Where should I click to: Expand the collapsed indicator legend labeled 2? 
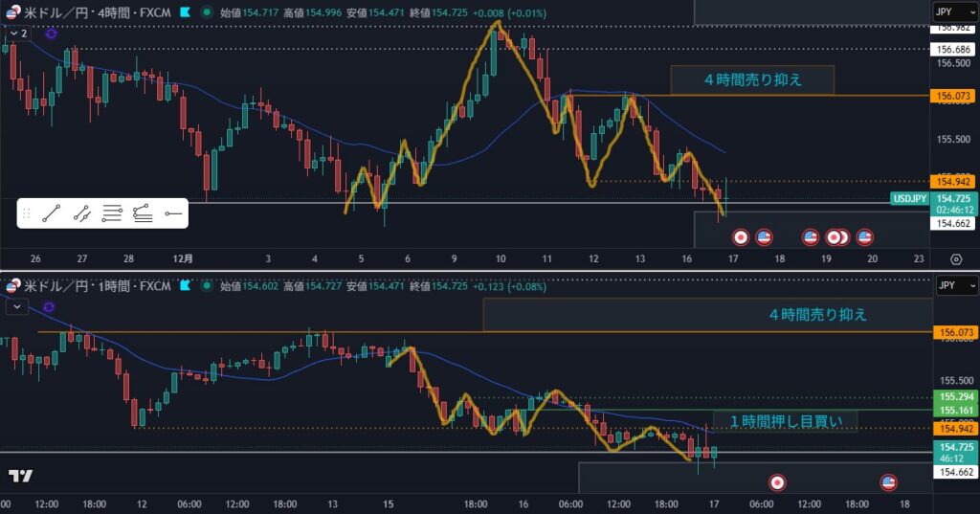17,33
